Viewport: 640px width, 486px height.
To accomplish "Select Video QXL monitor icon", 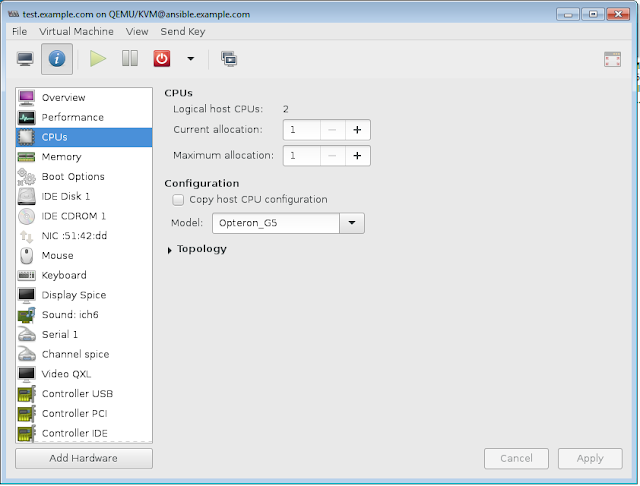I will pos(27,374).
